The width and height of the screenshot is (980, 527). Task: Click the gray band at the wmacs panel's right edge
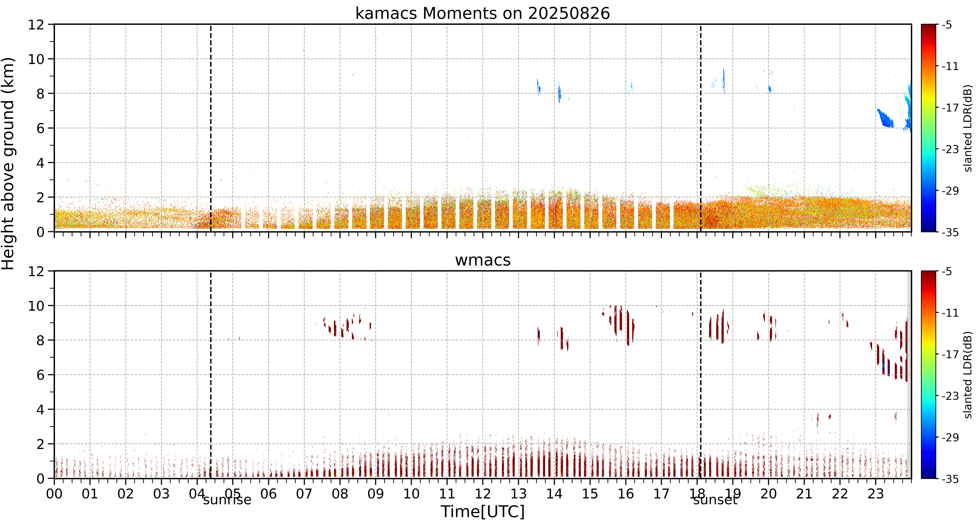pyautogui.click(x=909, y=375)
